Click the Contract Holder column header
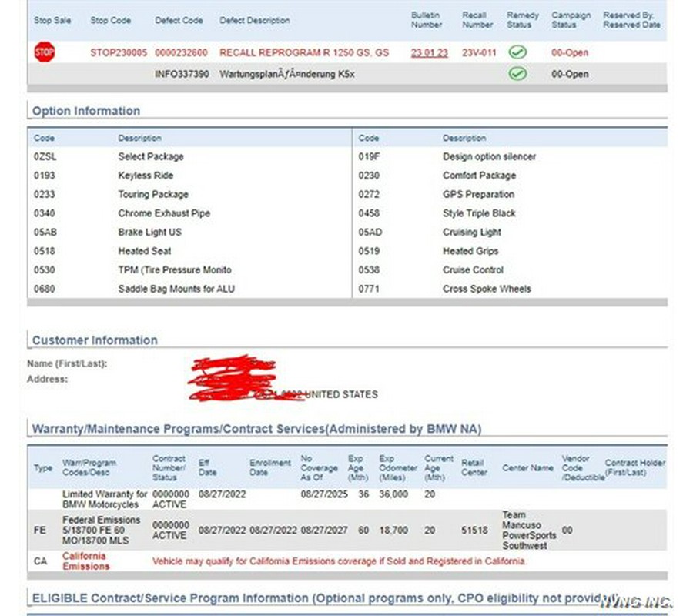Image resolution: width=693 pixels, height=616 pixels. 635,467
